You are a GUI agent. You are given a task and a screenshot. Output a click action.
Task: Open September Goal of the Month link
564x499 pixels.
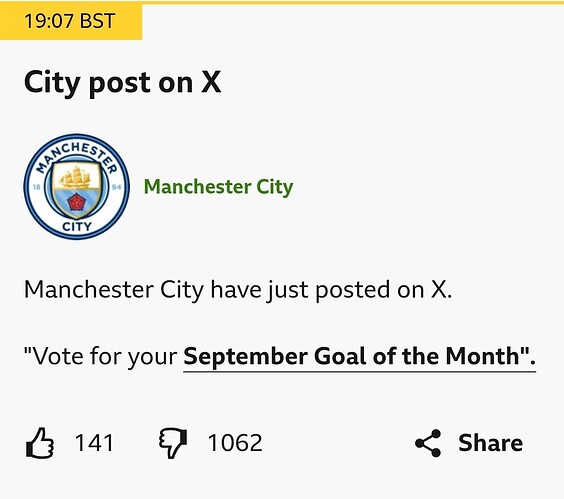pyautogui.click(x=359, y=357)
